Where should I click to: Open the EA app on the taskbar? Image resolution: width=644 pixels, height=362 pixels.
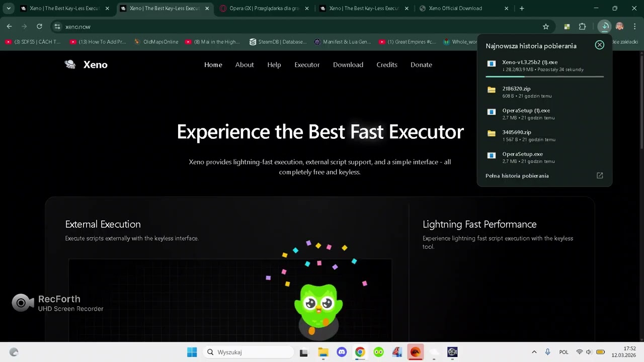pyautogui.click(x=416, y=352)
